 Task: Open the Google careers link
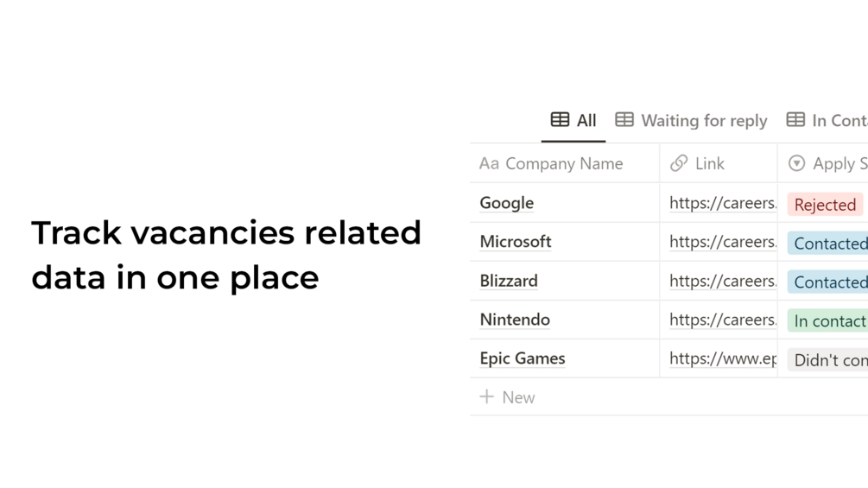tap(722, 203)
